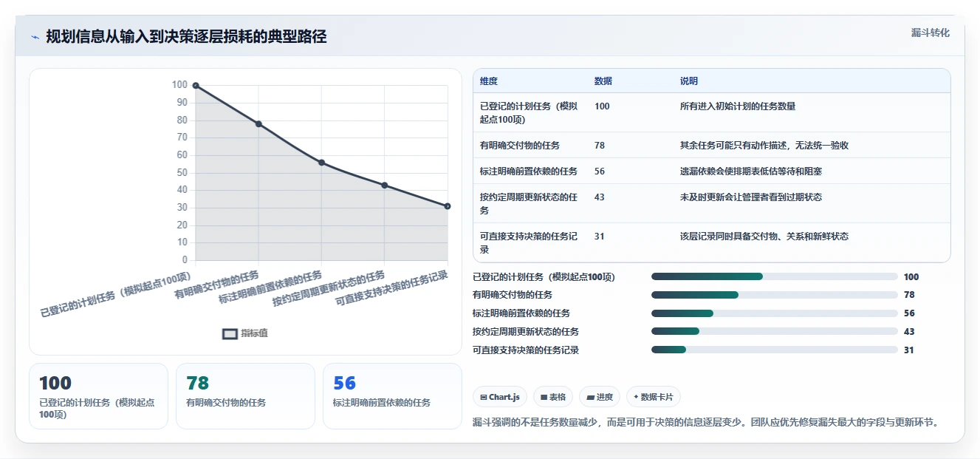Image resolution: width=980 pixels, height=459 pixels.
Task: Click the icon inside the 表格 chip
Action: [x=544, y=397]
